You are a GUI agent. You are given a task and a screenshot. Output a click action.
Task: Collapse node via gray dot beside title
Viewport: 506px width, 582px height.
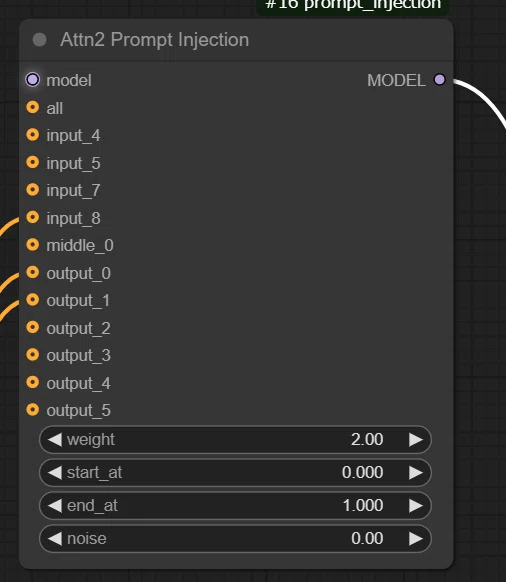tap(40, 40)
